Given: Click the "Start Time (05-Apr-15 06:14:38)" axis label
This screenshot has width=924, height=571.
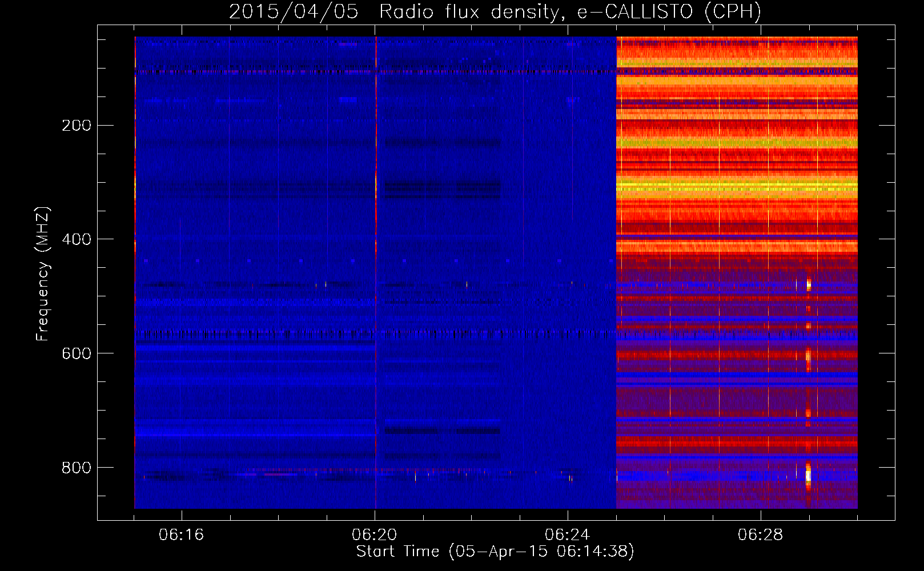Looking at the screenshot, I should (x=495, y=552).
